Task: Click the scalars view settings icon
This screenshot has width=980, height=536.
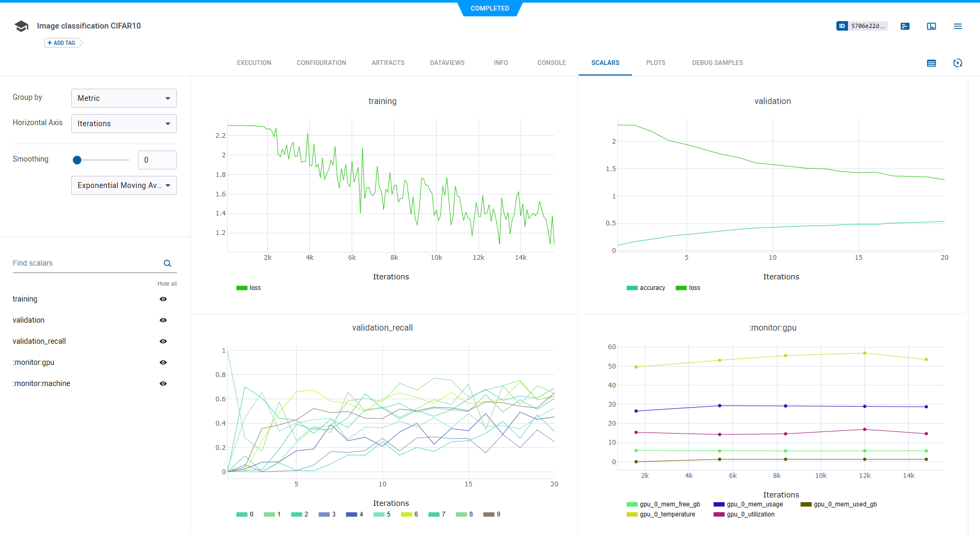Action: [931, 63]
